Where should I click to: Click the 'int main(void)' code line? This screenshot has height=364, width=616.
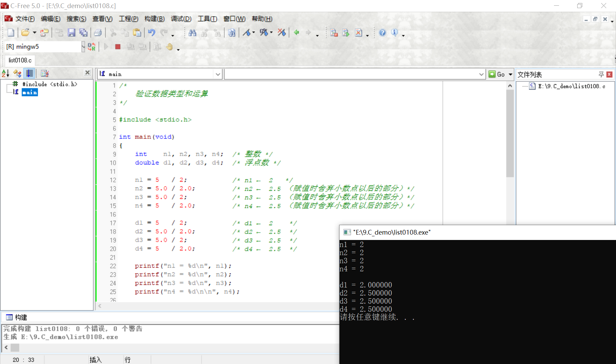click(x=147, y=137)
